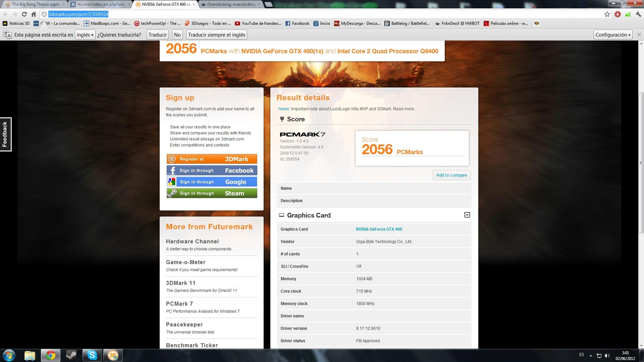
Task: Open the orange app on the taskbar
Action: (113, 355)
